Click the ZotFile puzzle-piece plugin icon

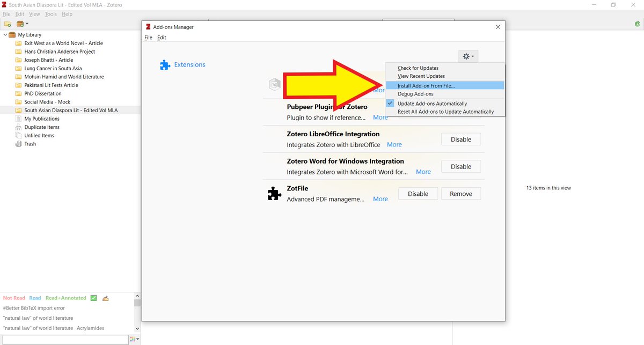pos(274,193)
